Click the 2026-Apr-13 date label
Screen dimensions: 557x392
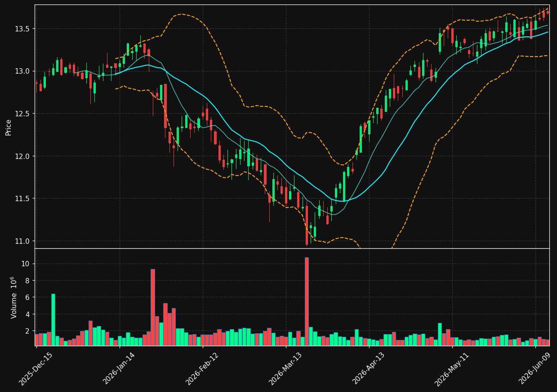(x=369, y=369)
